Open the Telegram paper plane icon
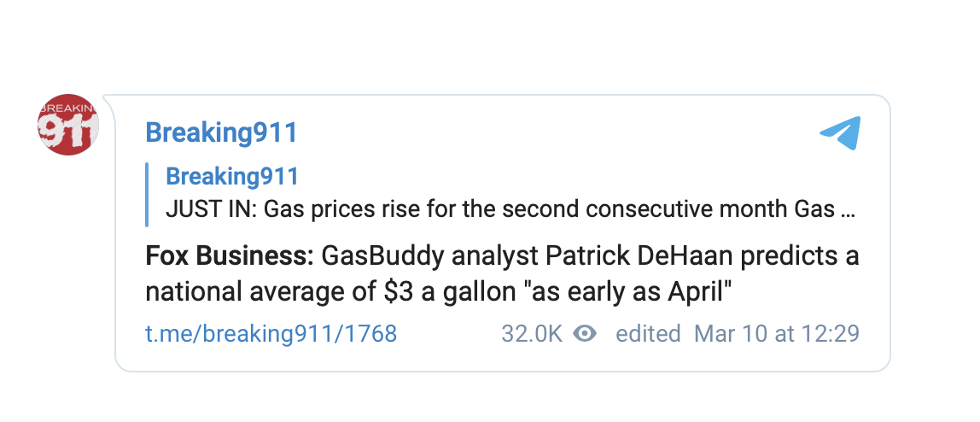Viewport: 980px width, 422px height. tap(840, 133)
